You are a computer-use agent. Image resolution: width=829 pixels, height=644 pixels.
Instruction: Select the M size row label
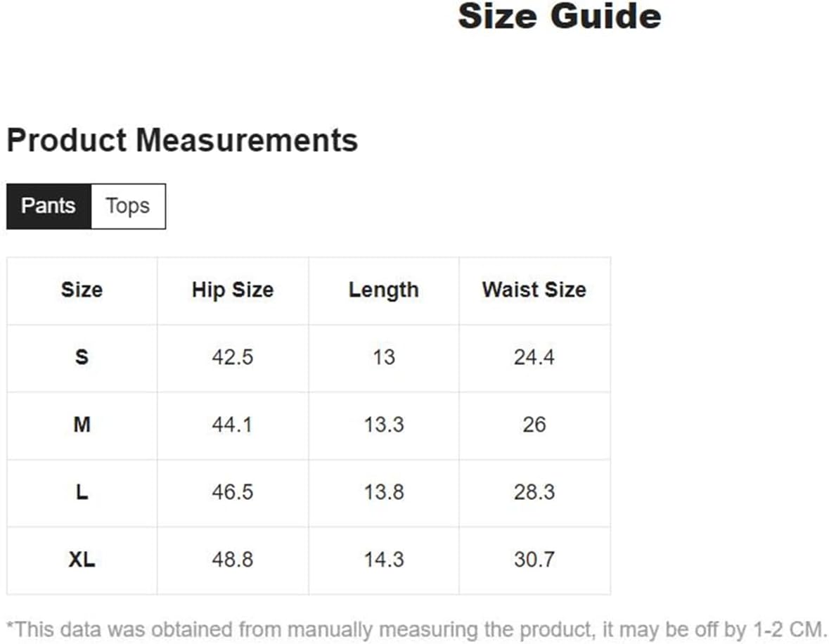pos(82,424)
